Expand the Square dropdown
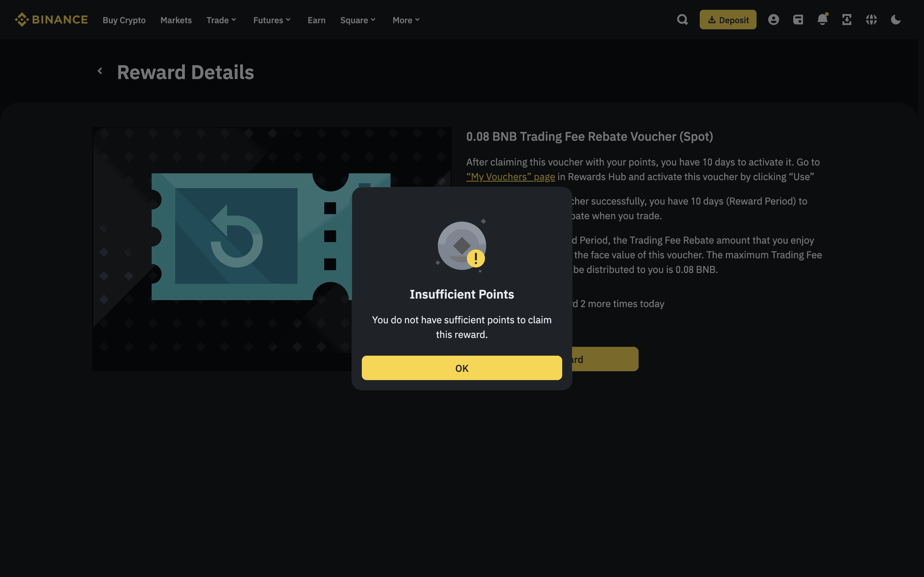The height and width of the screenshot is (577, 924). [358, 20]
